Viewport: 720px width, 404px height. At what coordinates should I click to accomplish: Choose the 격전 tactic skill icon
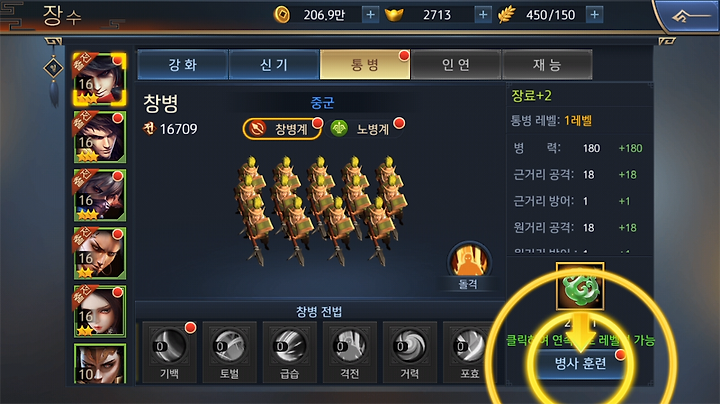click(x=350, y=346)
